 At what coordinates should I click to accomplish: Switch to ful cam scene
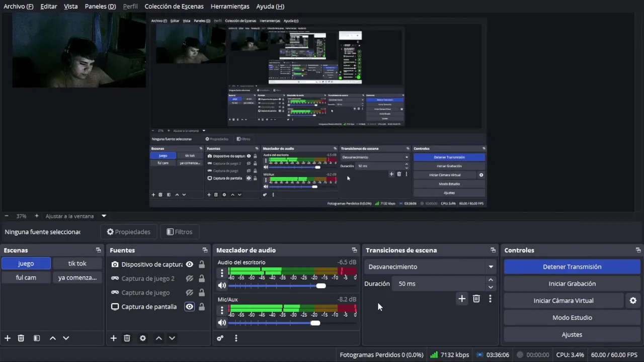coord(26,278)
